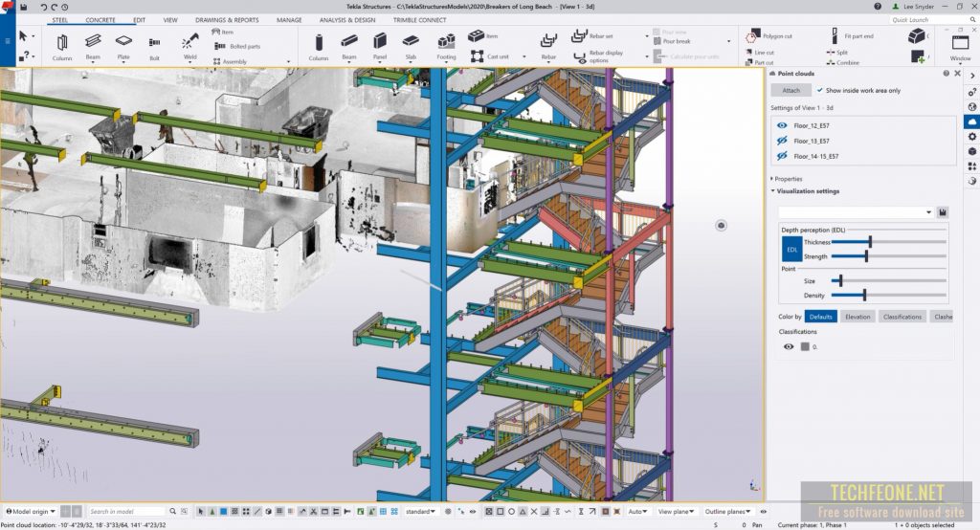Select the Steel Beam tool
This screenshot has width=980, height=530.
93,47
